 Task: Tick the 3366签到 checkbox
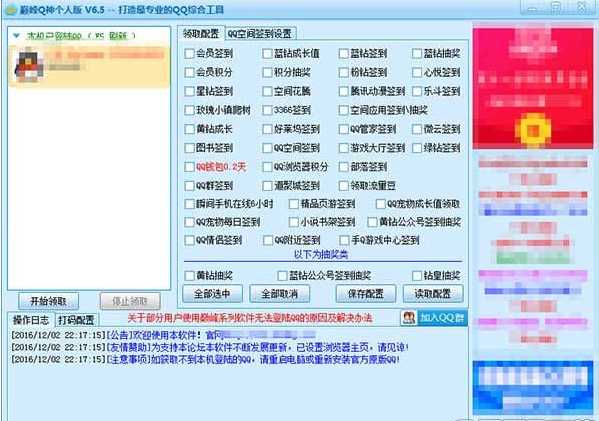pyautogui.click(x=267, y=110)
